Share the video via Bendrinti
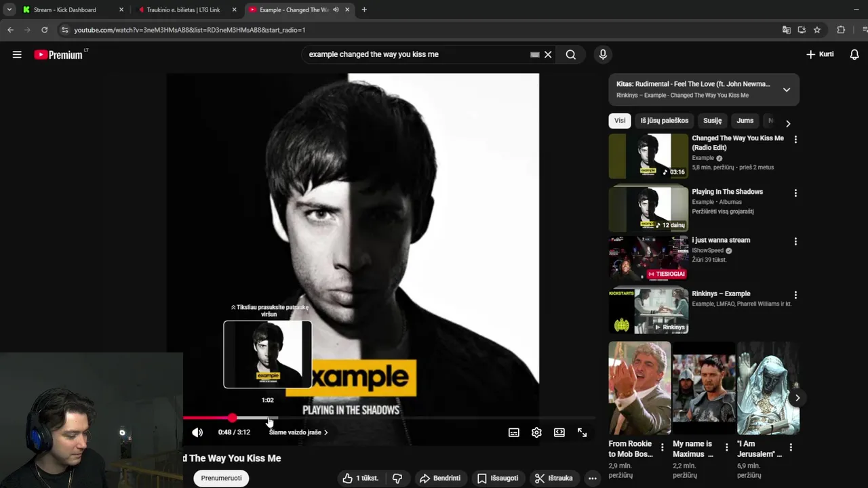 tap(440, 479)
